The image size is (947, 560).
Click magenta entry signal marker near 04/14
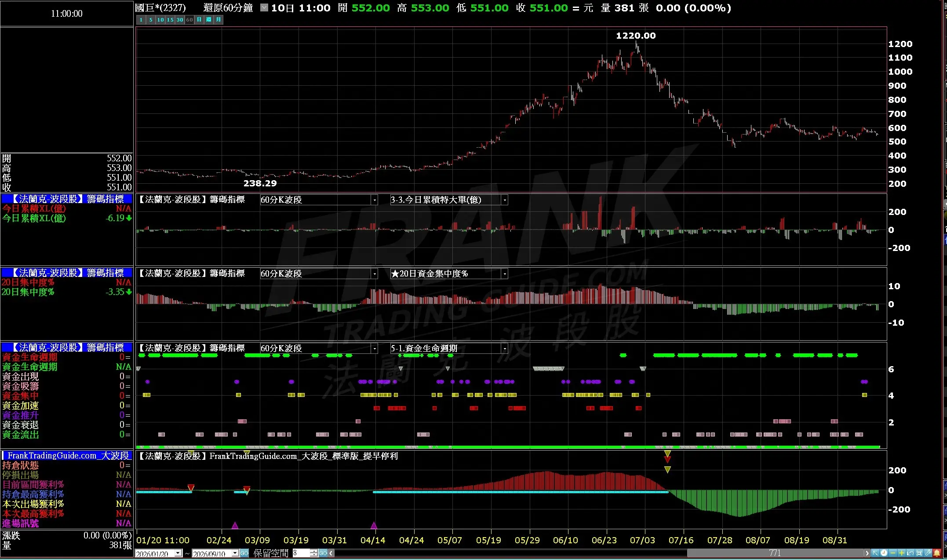pyautogui.click(x=374, y=525)
